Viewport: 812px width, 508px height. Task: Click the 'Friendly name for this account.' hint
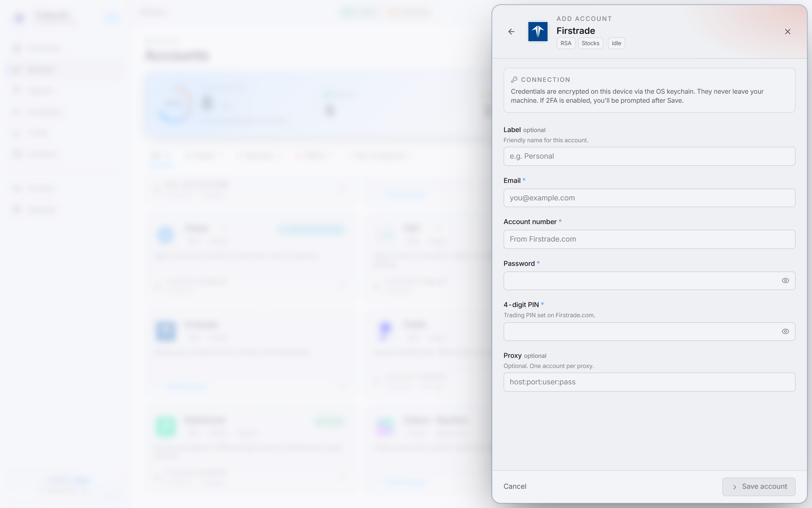click(546, 140)
